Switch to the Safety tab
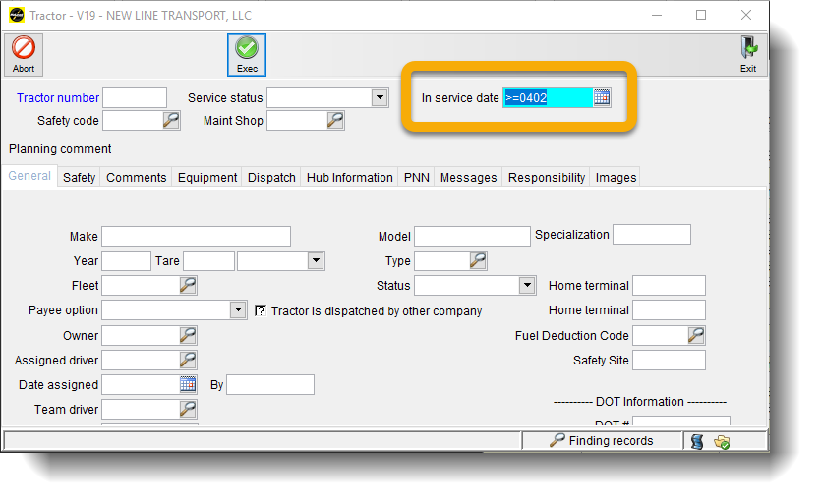 tap(79, 178)
